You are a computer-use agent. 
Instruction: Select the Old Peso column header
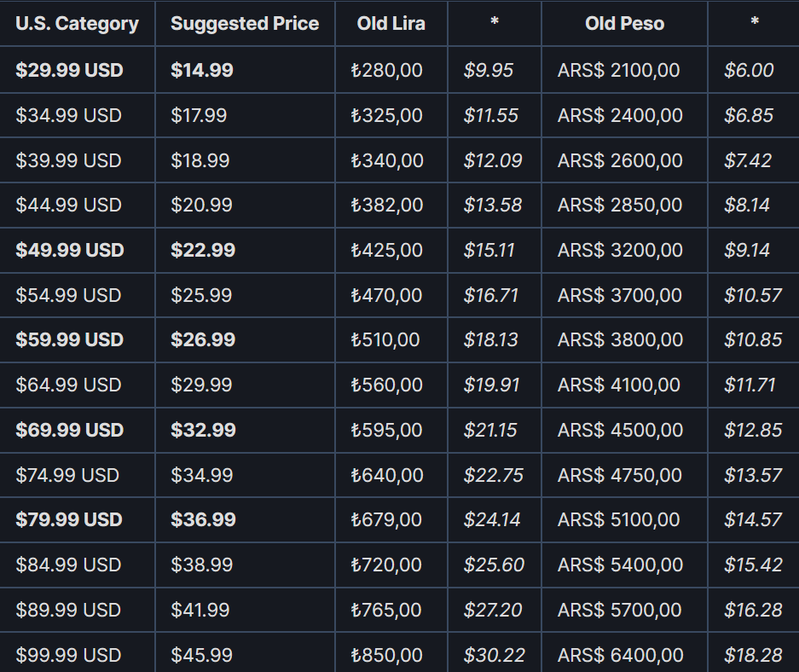[x=624, y=24]
